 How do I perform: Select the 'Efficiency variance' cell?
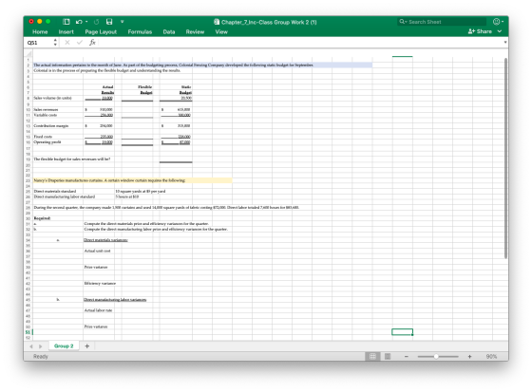coord(100,283)
